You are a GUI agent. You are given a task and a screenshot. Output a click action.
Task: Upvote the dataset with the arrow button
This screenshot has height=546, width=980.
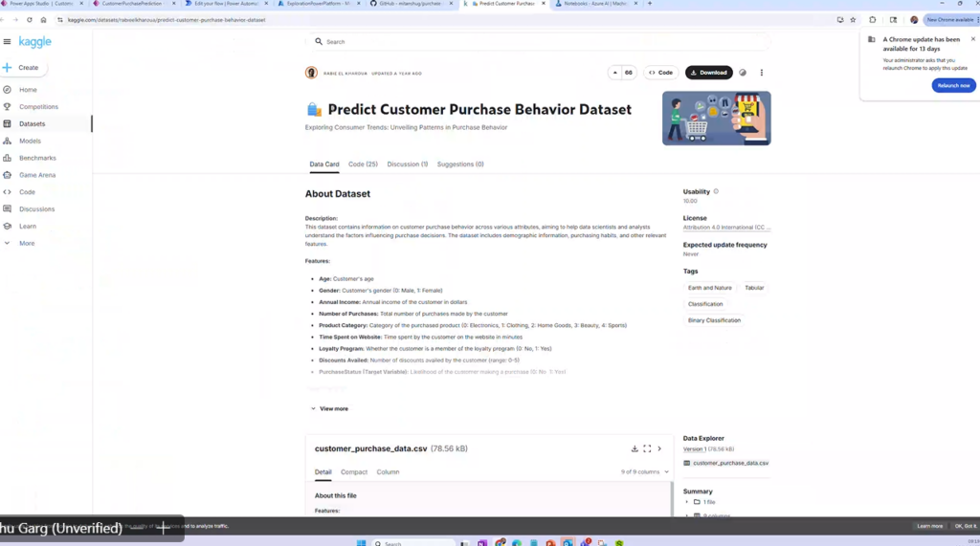click(615, 73)
